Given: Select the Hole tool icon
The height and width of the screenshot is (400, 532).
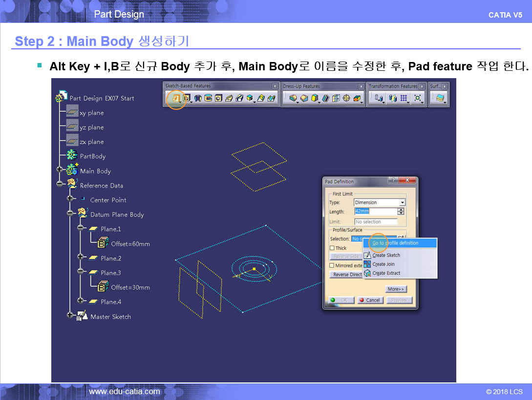Looking at the screenshot, I should tap(218, 98).
